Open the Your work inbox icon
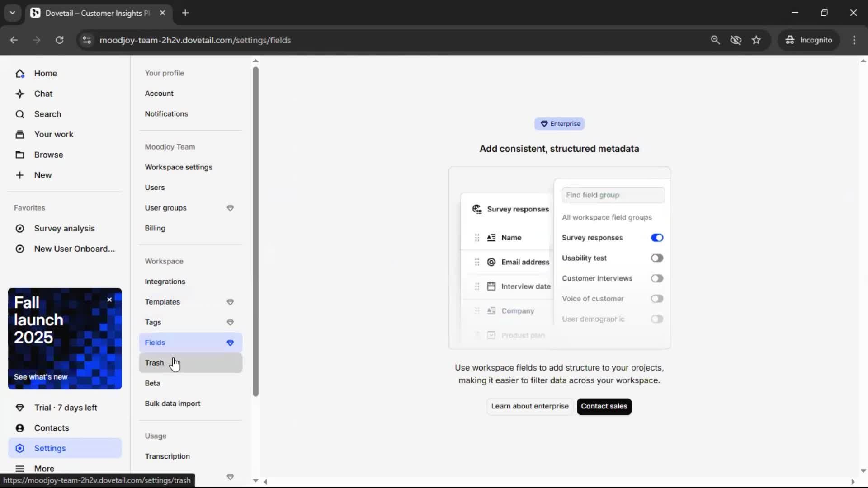This screenshot has height=488, width=868. (x=20, y=135)
